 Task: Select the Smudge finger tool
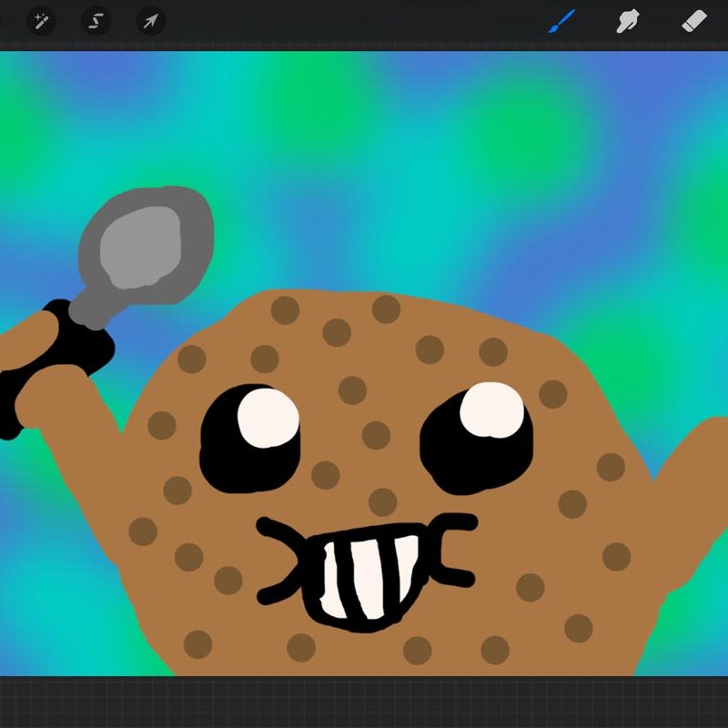(628, 21)
